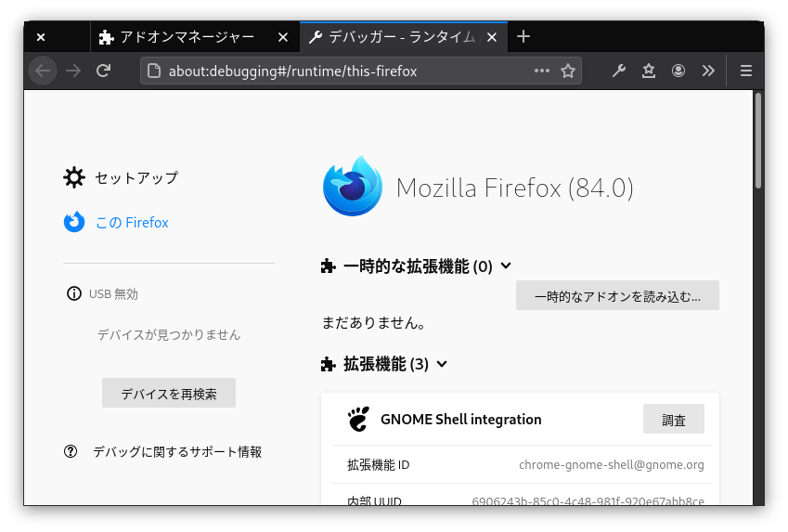Click 調査 for GNOME Shell integration
The image size is (788, 532).
pos(674,419)
